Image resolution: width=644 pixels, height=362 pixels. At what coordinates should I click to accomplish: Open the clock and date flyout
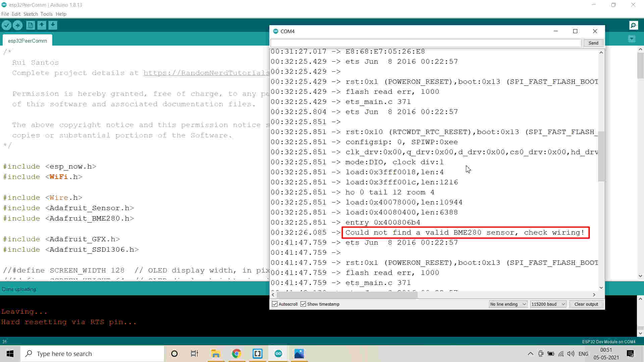click(x=606, y=354)
